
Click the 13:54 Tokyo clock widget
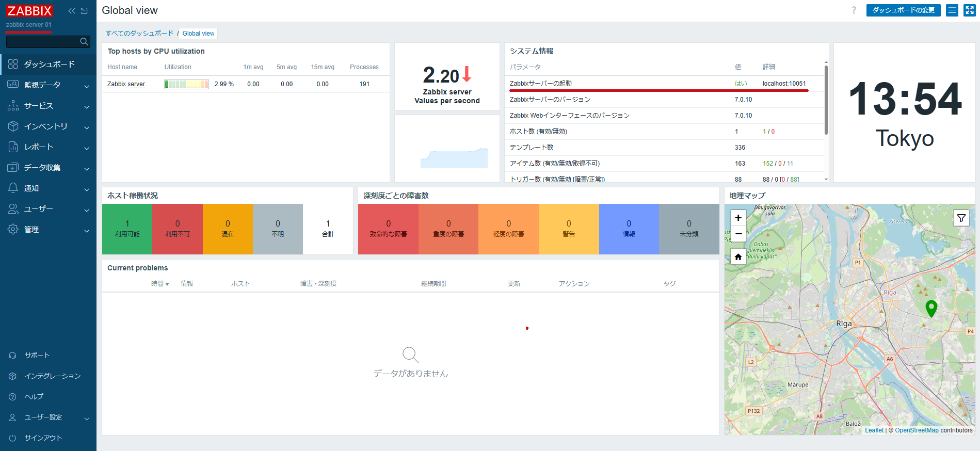(905, 112)
